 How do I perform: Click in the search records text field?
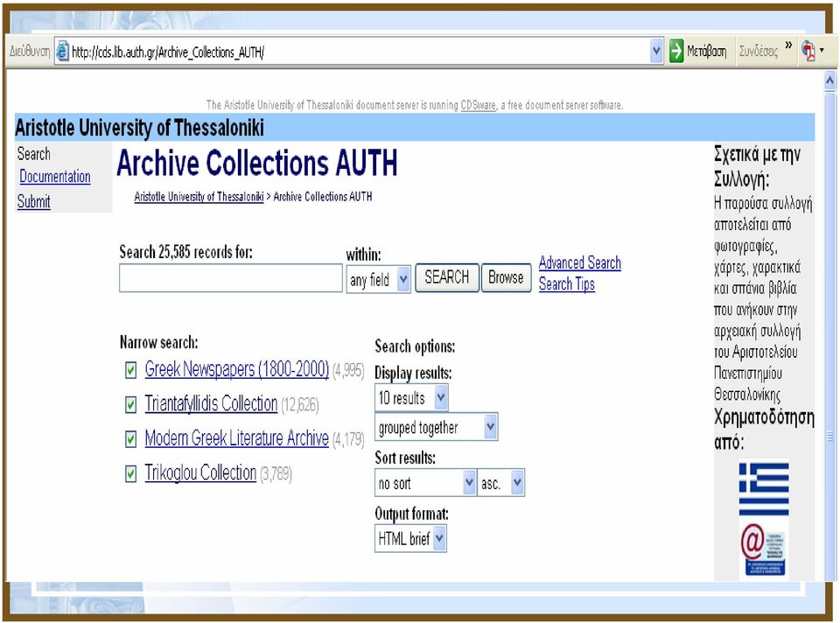point(231,278)
